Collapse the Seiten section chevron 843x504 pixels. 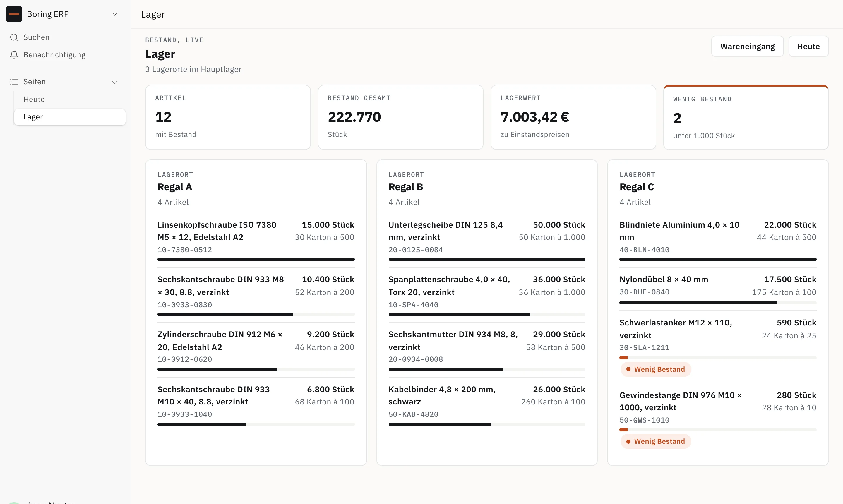(x=115, y=82)
